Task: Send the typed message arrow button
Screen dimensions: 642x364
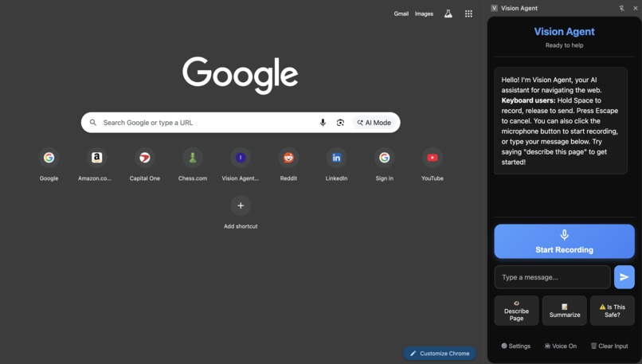Action: click(x=624, y=277)
